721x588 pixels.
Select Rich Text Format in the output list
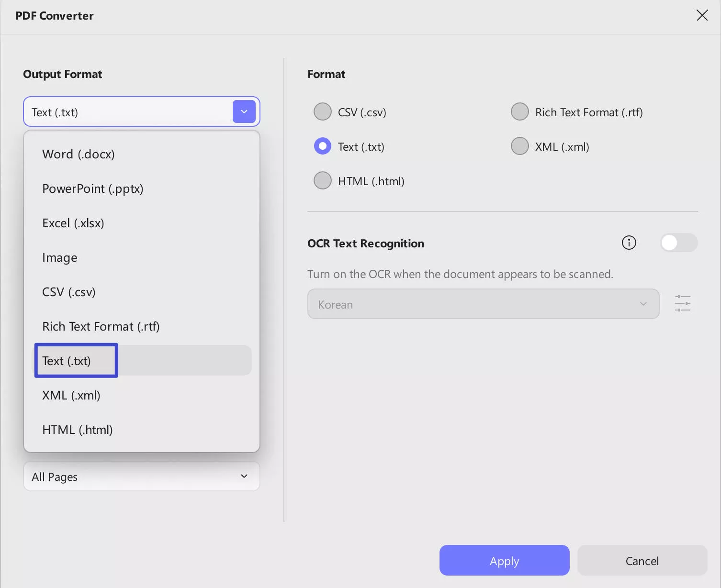[101, 326]
